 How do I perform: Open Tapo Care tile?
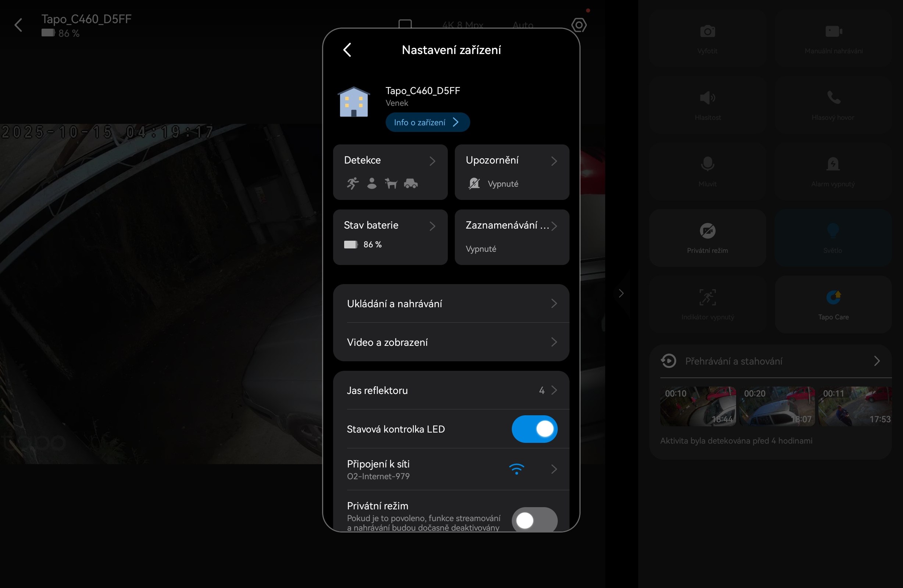(833, 304)
